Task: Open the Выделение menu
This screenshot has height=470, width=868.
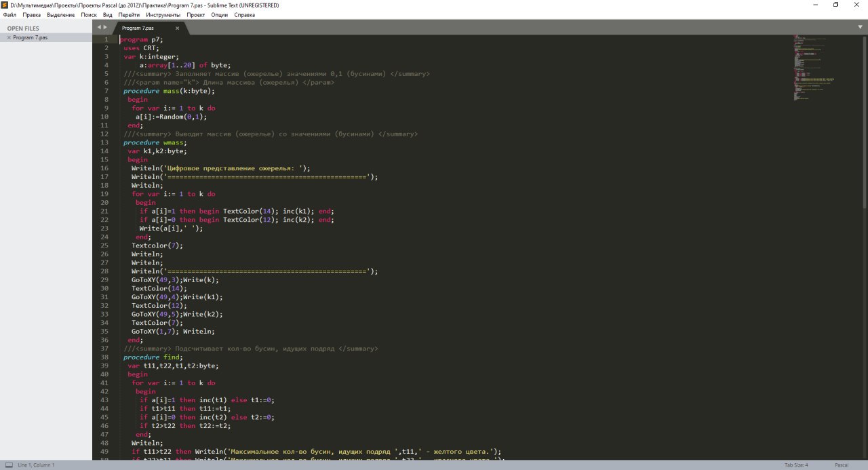Action: (61, 14)
